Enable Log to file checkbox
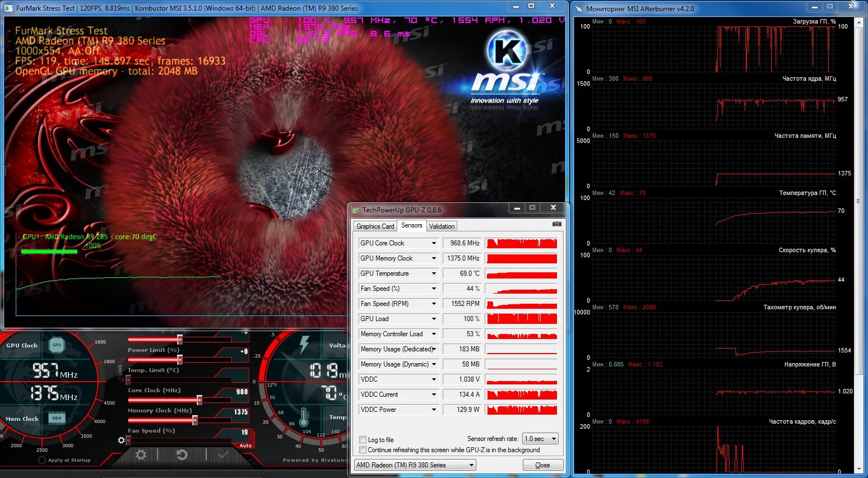This screenshot has height=478, width=868. (x=363, y=440)
